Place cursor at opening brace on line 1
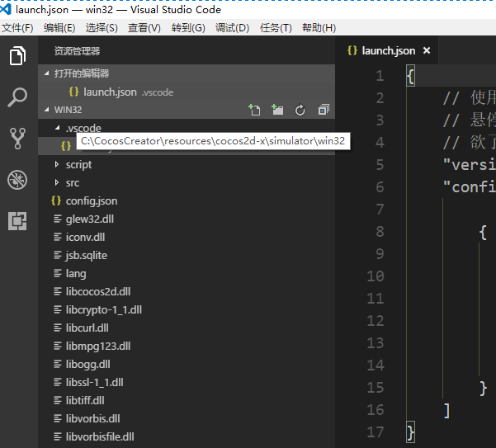Viewport: 496px width, 448px height. click(411, 76)
